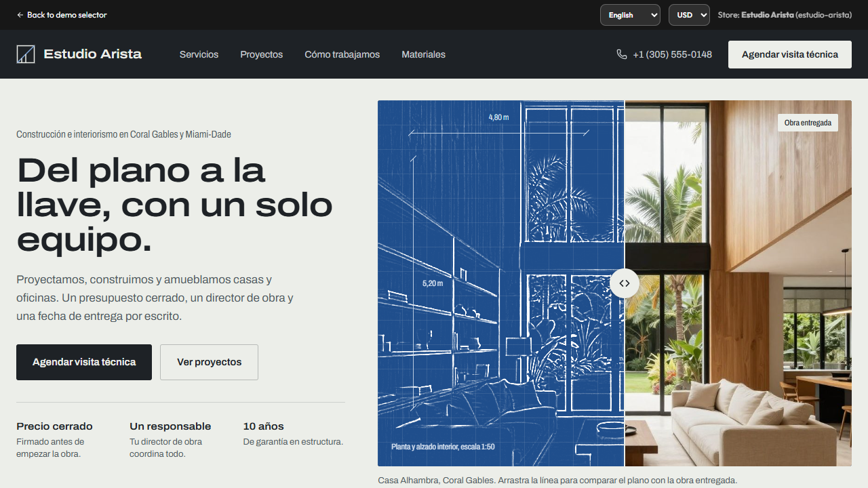Click the before/after comparison slider handle

click(625, 283)
